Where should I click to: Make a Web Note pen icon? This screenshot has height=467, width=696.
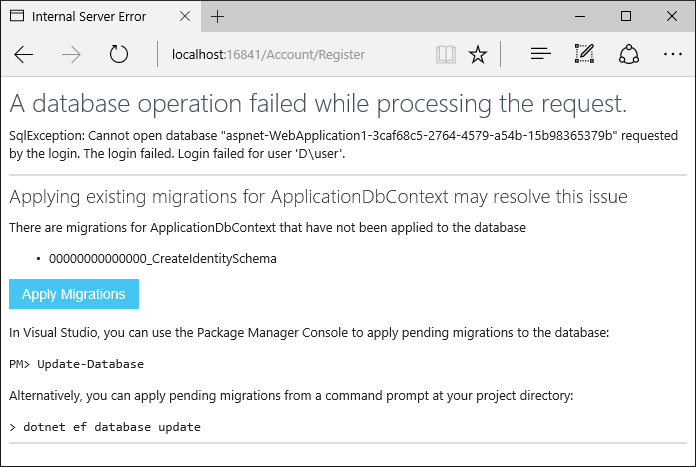(584, 54)
